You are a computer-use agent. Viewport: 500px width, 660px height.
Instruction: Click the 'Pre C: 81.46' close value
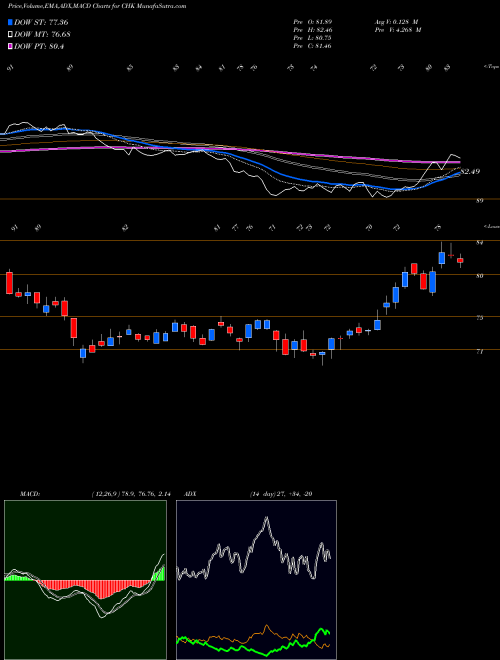(312, 46)
